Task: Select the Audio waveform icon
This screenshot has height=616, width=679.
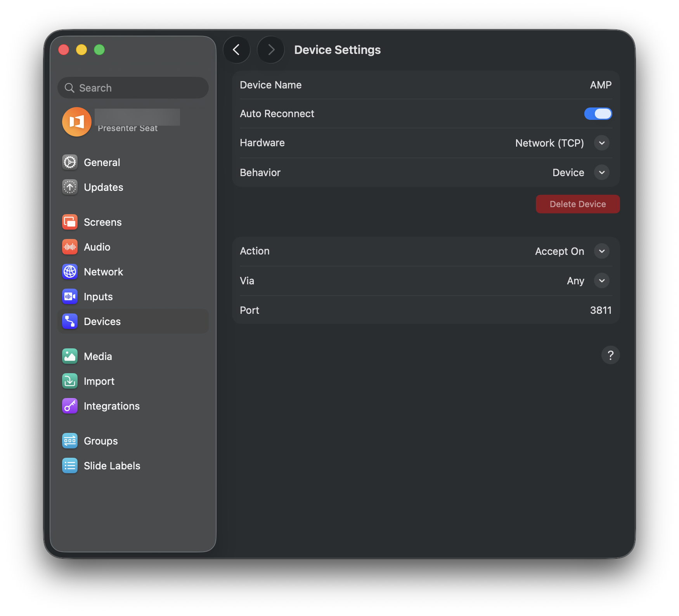Action: coord(70,247)
